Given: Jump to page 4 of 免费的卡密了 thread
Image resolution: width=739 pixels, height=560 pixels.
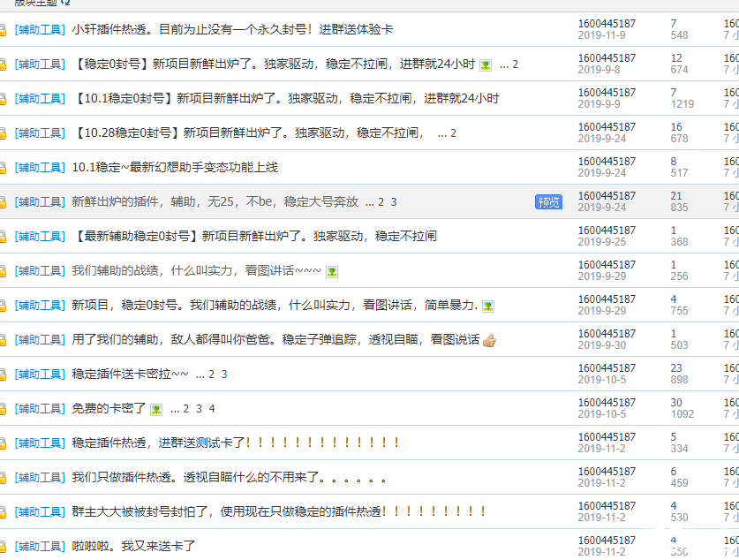Looking at the screenshot, I should (212, 409).
